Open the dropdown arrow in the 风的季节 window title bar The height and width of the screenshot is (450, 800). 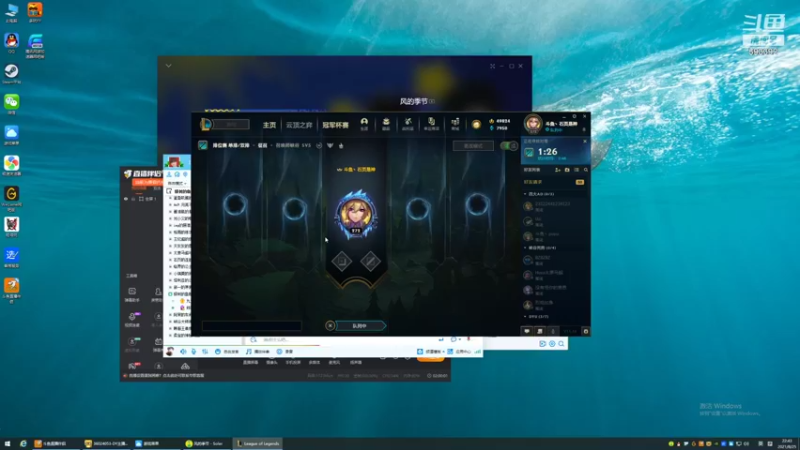click(168, 66)
